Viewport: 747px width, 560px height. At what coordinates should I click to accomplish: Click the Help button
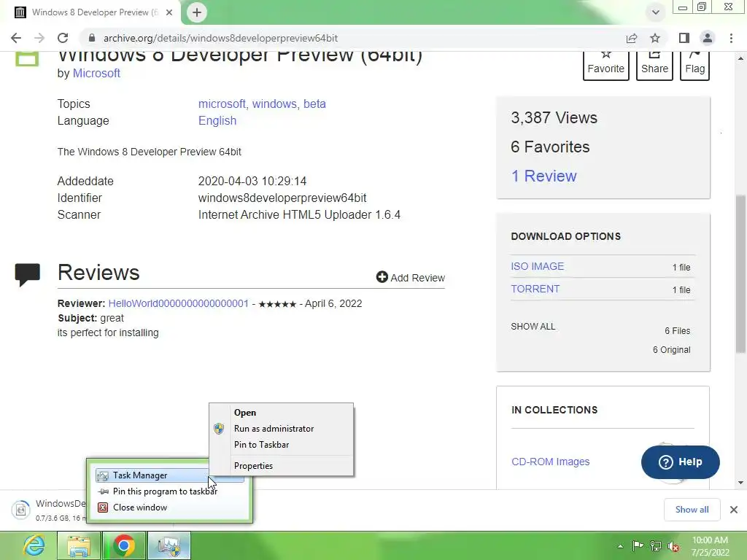(681, 462)
